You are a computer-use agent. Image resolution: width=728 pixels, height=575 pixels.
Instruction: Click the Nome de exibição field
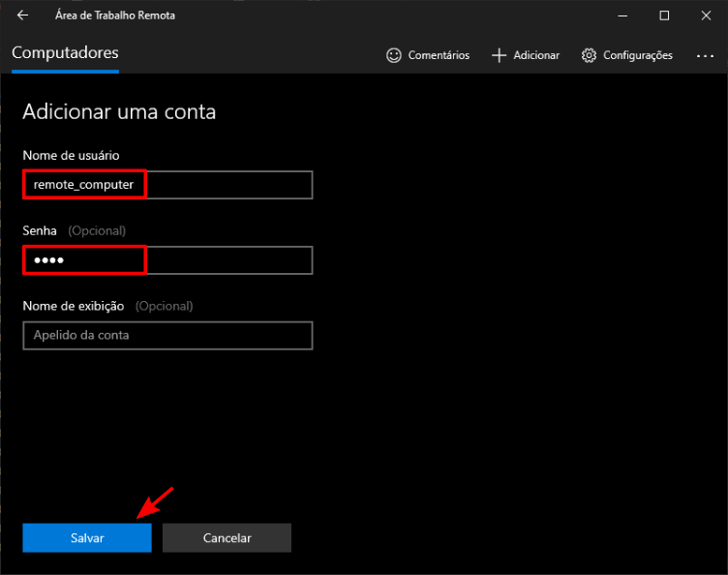(167, 335)
